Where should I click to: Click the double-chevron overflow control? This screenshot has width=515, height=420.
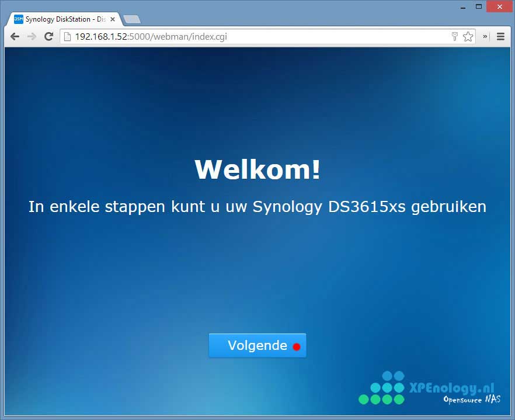point(485,36)
